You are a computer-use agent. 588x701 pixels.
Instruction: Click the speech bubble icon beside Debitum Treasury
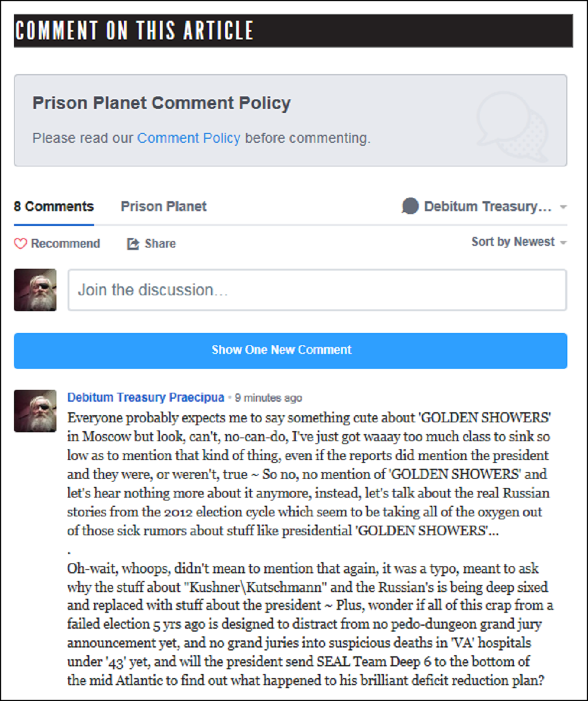pyautogui.click(x=410, y=206)
